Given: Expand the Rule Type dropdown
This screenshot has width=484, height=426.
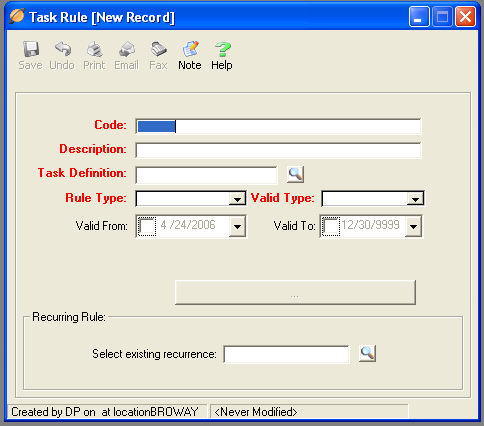Looking at the screenshot, I should [x=237, y=199].
